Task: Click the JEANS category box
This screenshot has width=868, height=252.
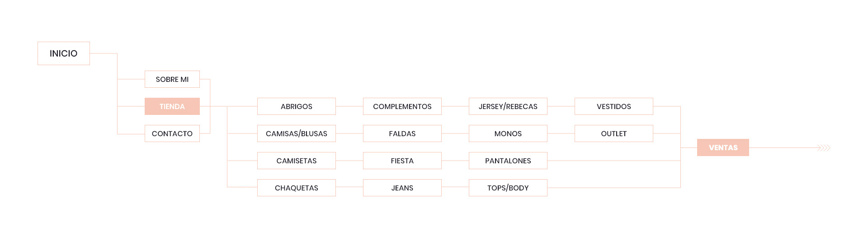Action: point(402,188)
